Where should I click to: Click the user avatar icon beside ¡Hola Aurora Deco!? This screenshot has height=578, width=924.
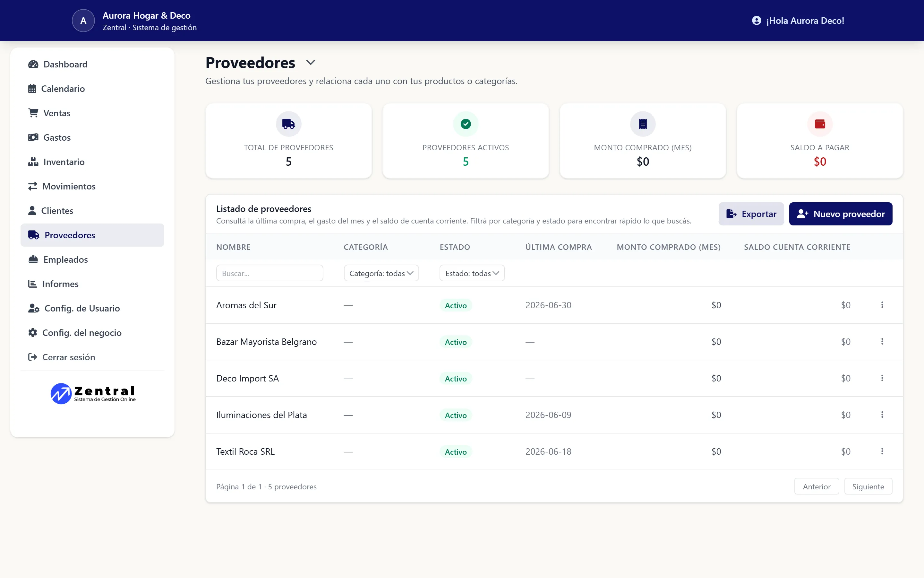[757, 21]
